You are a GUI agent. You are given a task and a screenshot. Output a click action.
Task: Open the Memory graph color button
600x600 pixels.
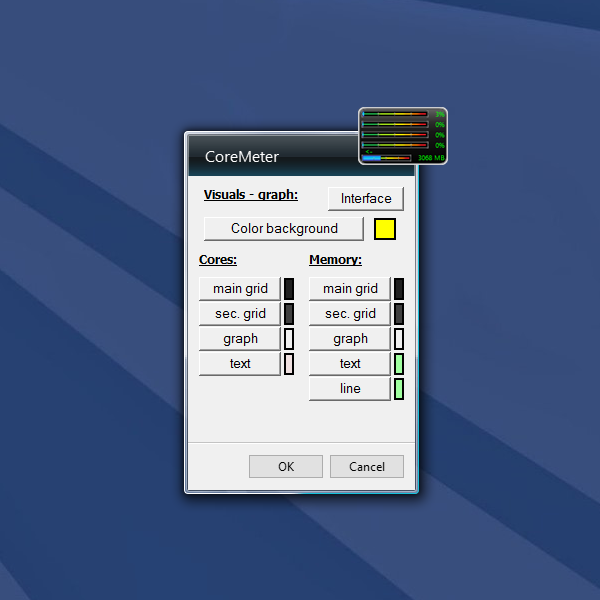[x=350, y=339]
